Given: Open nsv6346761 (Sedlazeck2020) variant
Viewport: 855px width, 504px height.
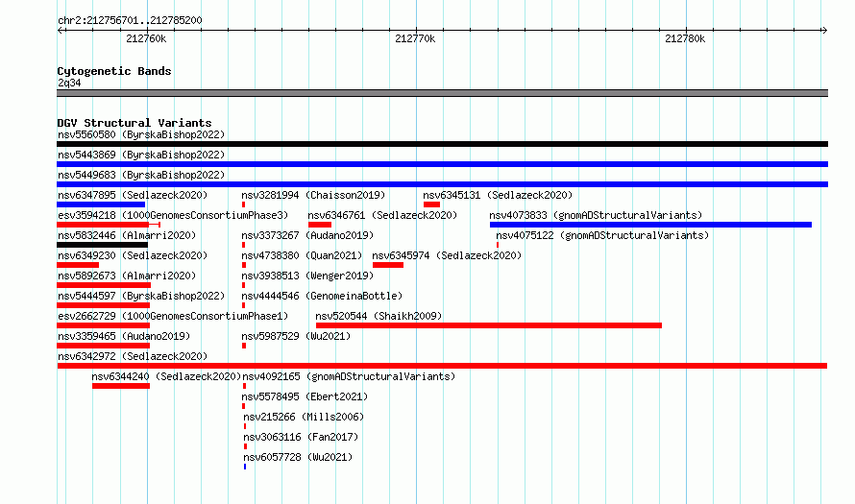Looking at the screenshot, I should point(382,215).
